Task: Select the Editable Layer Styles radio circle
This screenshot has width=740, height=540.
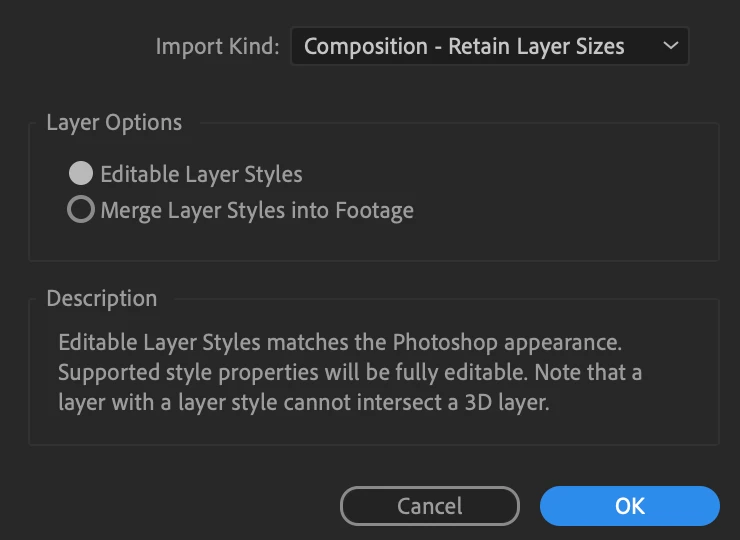Action: [x=81, y=173]
